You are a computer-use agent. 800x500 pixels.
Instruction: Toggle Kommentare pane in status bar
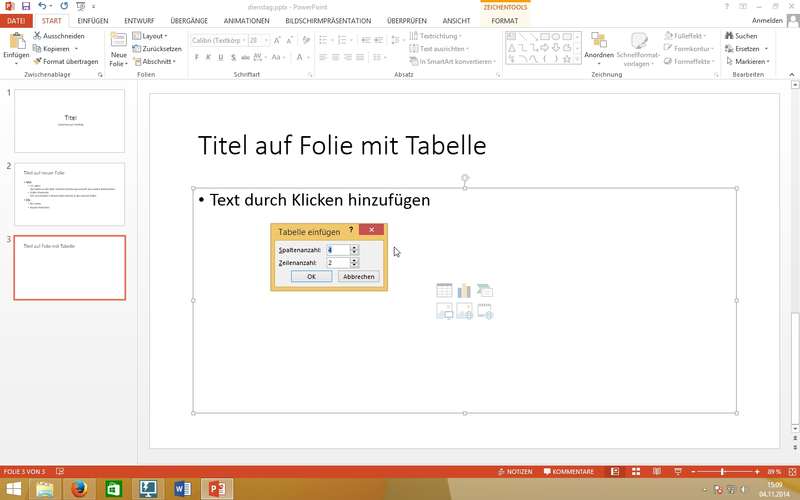[568, 471]
